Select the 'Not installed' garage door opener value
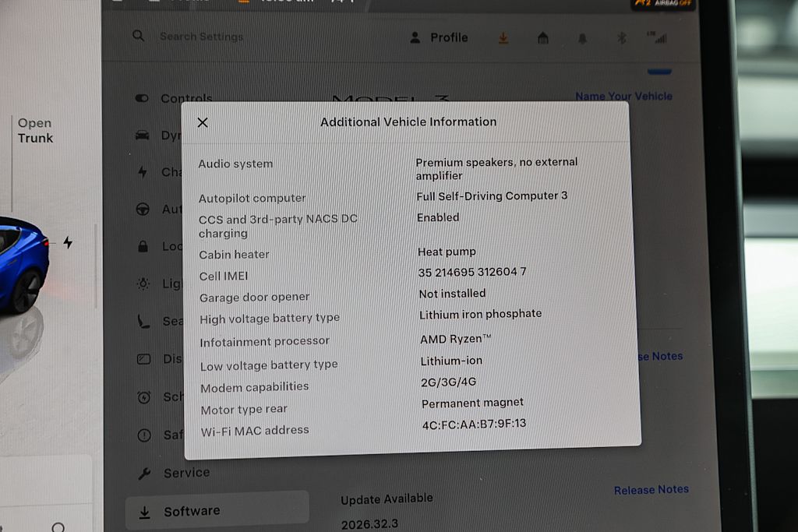 (453, 294)
